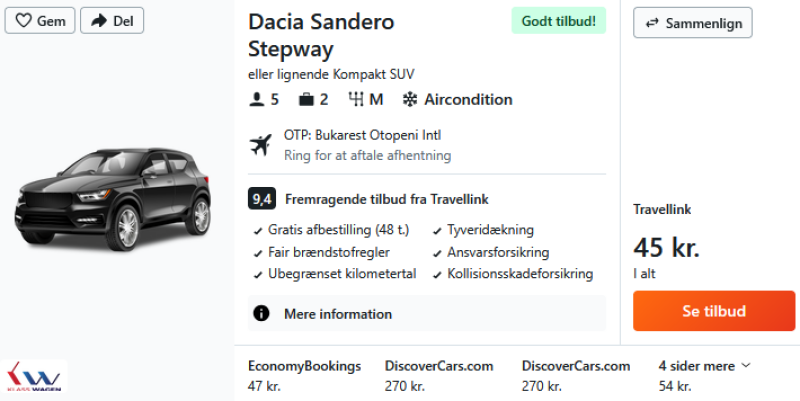Click the manual gearbox icon
This screenshot has height=401, width=800.
356,99
